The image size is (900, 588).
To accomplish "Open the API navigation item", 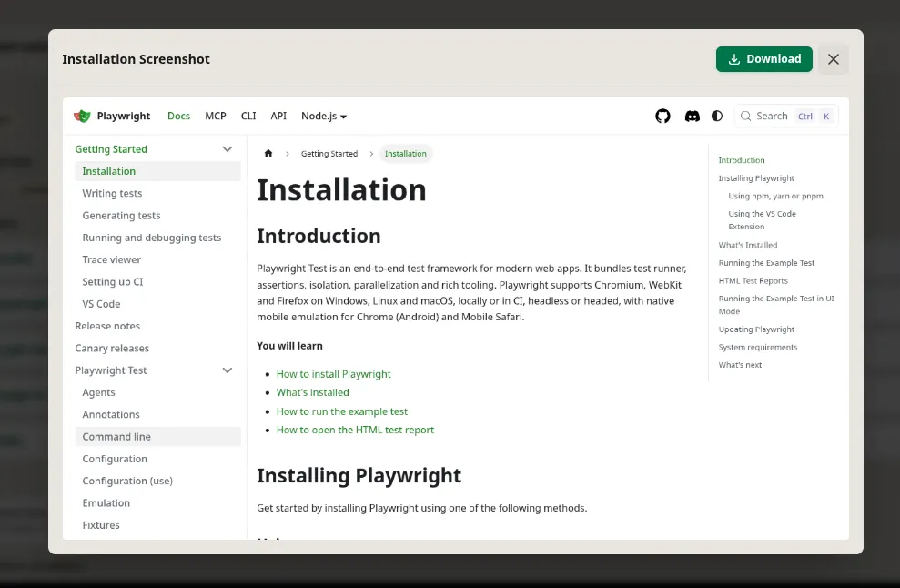I will (x=278, y=116).
